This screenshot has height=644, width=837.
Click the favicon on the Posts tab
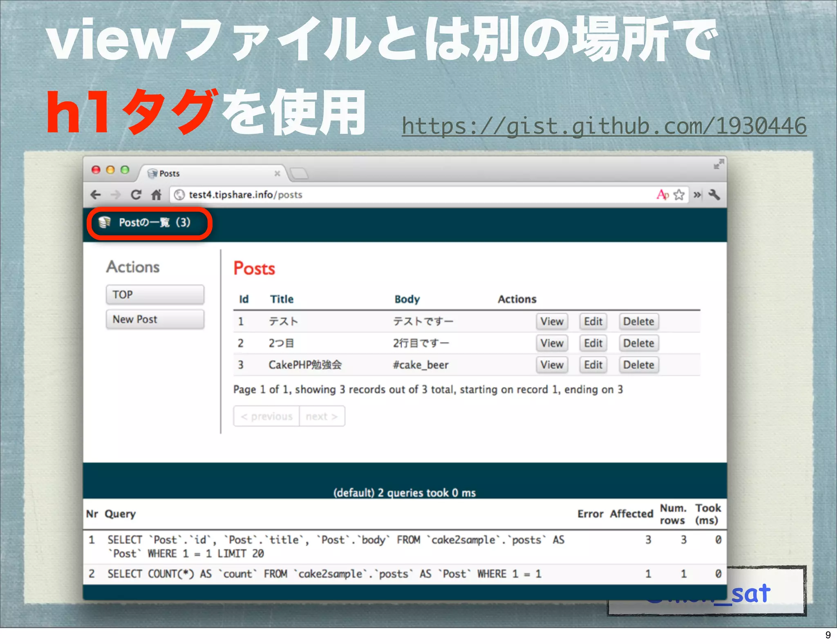[x=152, y=173]
